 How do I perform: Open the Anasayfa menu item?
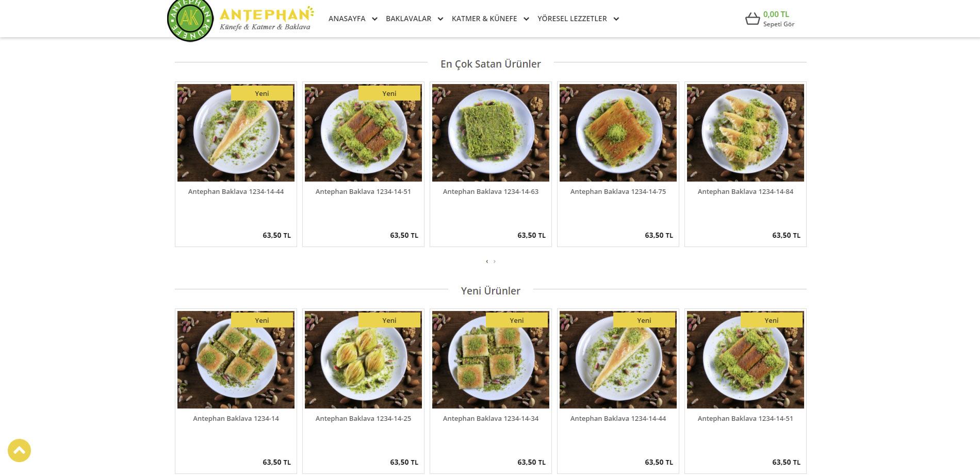click(347, 19)
